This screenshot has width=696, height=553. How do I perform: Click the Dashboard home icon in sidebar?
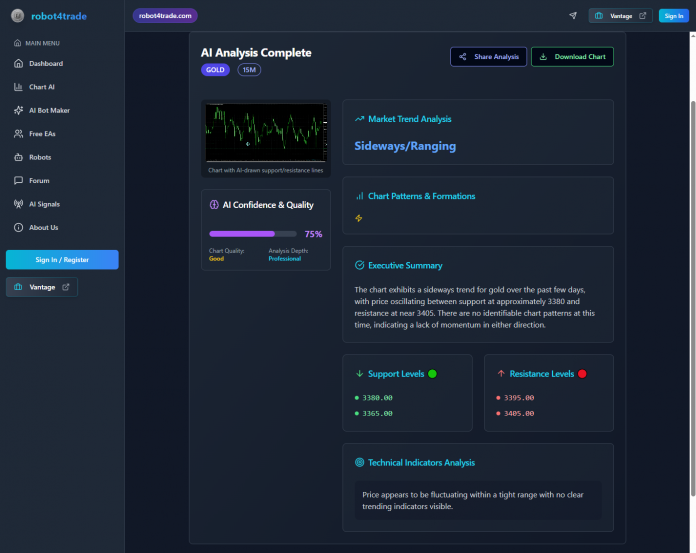[x=19, y=64]
